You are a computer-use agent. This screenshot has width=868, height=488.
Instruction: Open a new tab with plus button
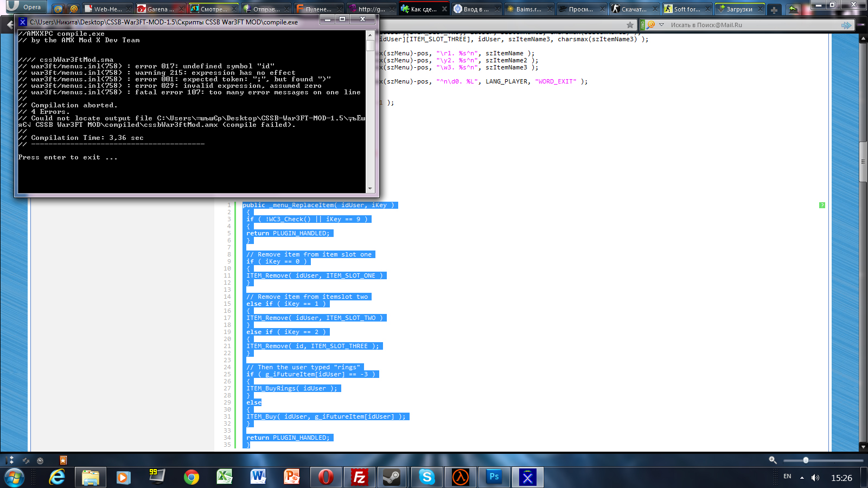click(774, 10)
